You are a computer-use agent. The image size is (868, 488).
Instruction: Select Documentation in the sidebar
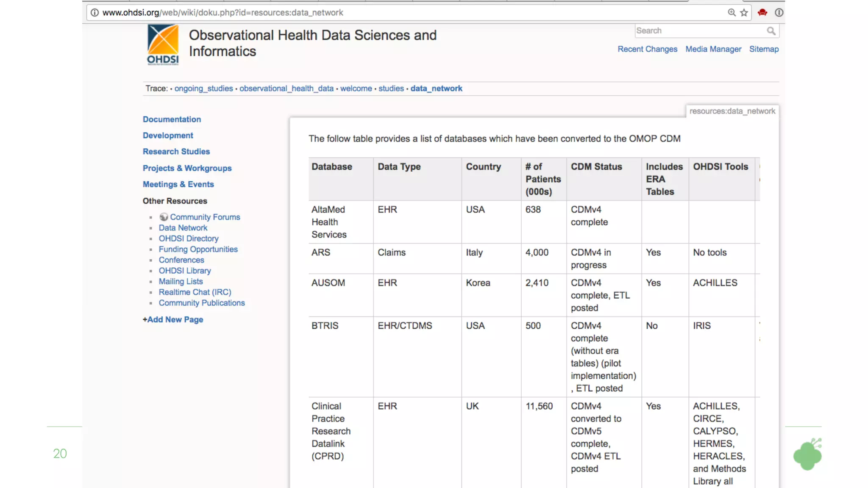(x=172, y=119)
